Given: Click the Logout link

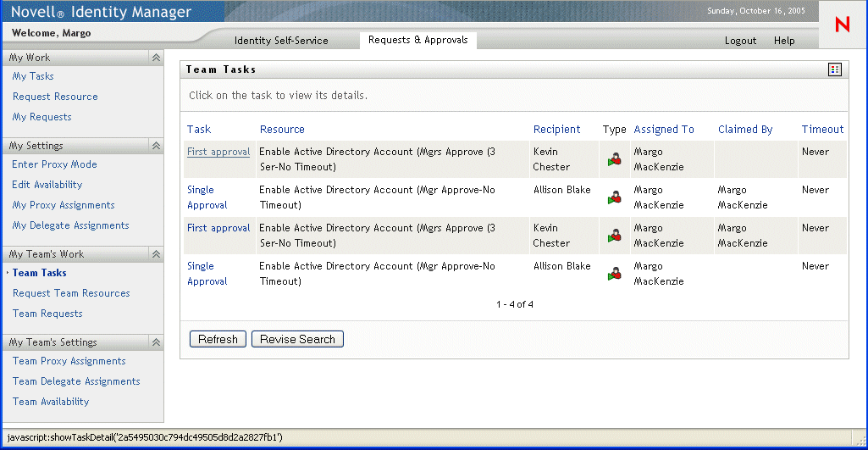Looking at the screenshot, I should tap(740, 41).
